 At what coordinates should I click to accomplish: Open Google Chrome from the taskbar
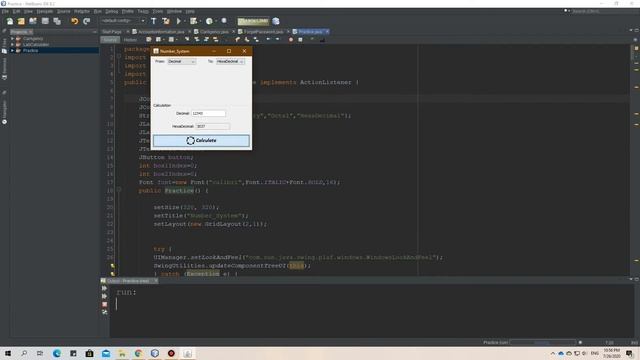(138, 353)
